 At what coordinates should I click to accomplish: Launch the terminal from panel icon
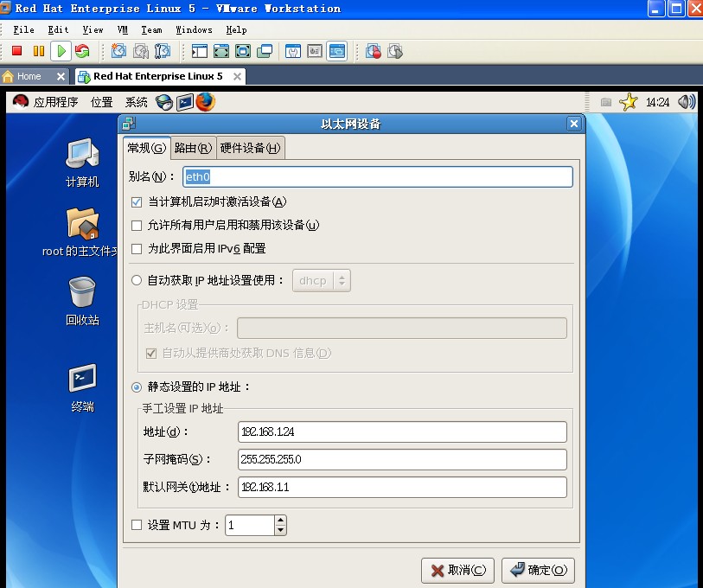(x=185, y=102)
